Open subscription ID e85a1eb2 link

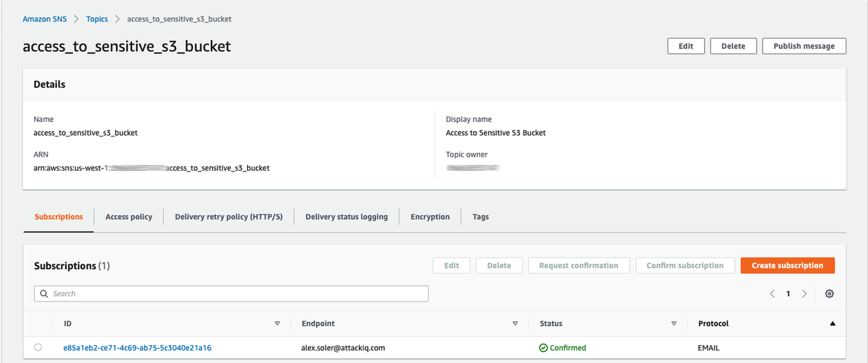pyautogui.click(x=137, y=347)
